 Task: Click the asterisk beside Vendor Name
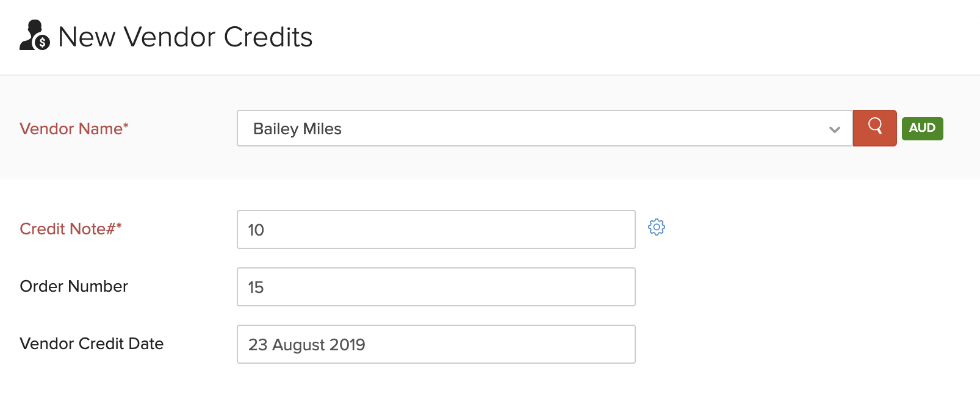[x=126, y=125]
